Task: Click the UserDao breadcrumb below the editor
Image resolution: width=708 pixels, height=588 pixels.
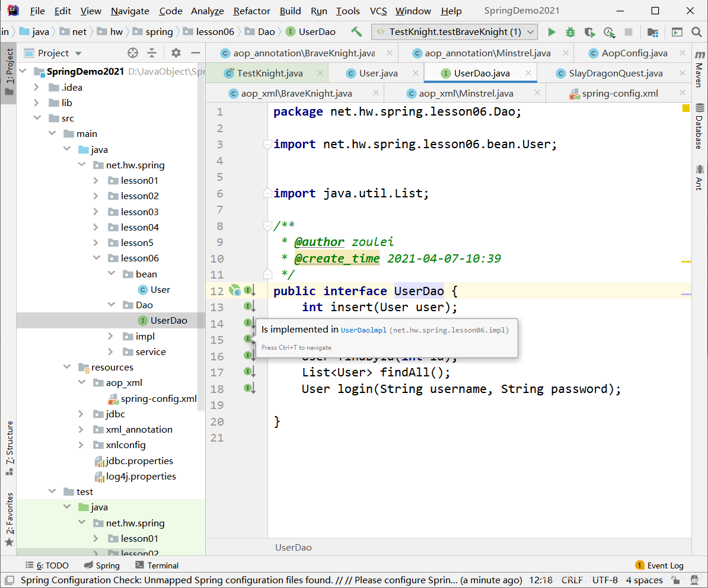Action: pyautogui.click(x=293, y=547)
